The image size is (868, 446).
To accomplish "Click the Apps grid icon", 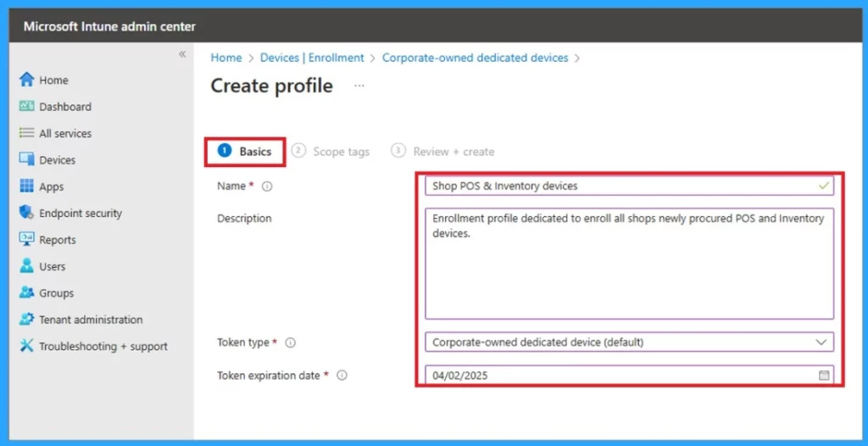I will [26, 187].
